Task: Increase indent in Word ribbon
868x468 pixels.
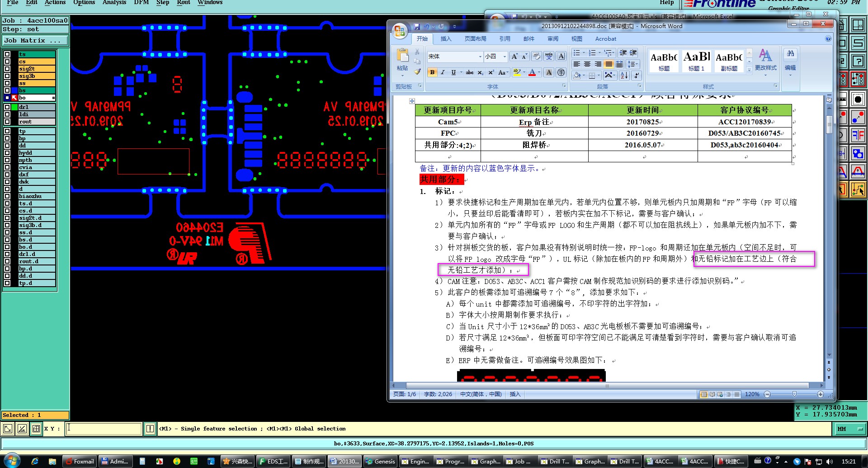Action: [633, 52]
